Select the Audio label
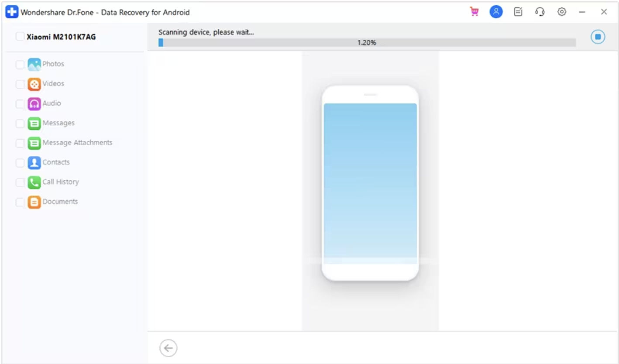619x364 pixels. click(52, 103)
